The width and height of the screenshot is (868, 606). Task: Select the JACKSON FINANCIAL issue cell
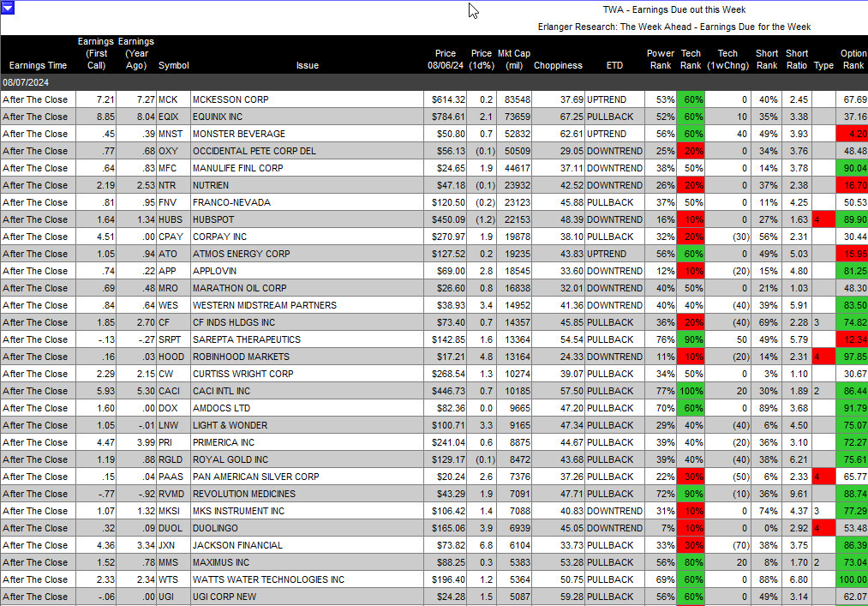point(308,546)
